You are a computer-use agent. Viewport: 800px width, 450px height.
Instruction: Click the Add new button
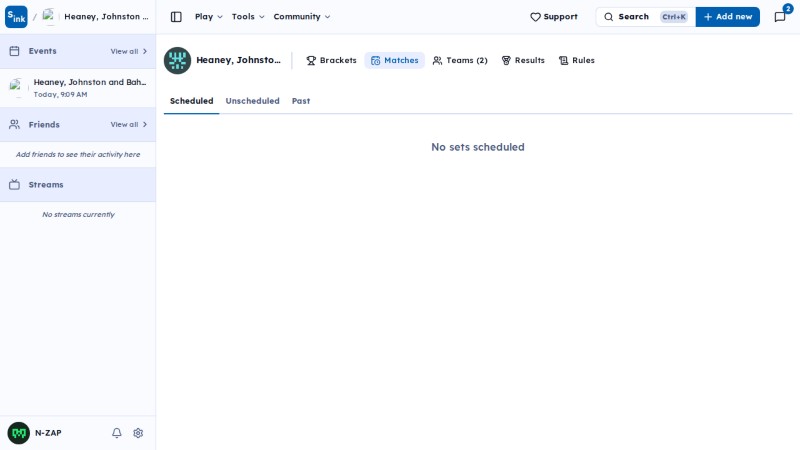coord(728,17)
